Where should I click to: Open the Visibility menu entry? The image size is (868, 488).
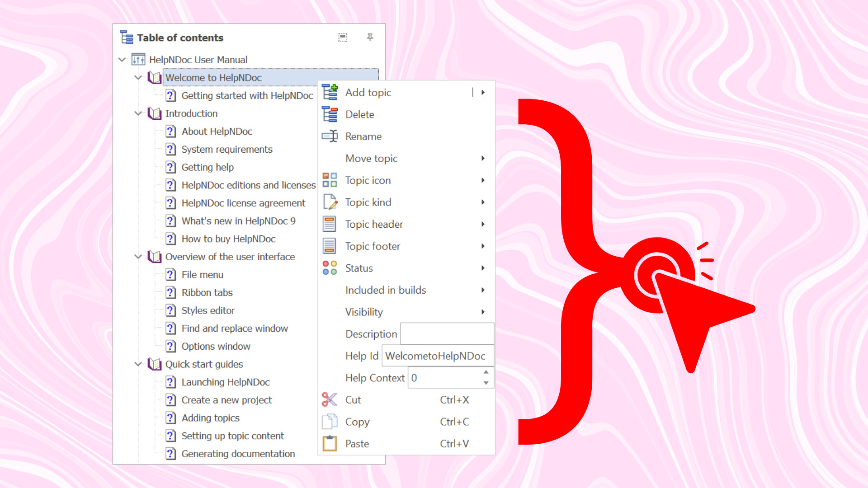pos(406,312)
